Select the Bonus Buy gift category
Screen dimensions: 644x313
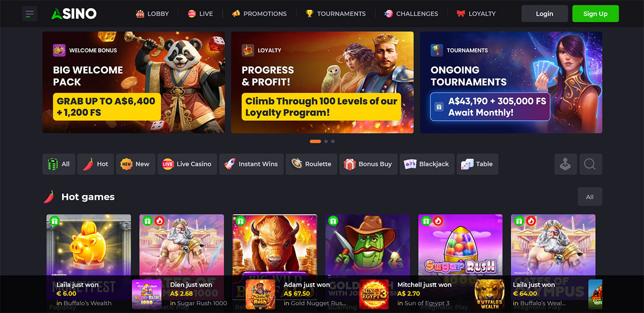[x=368, y=164]
